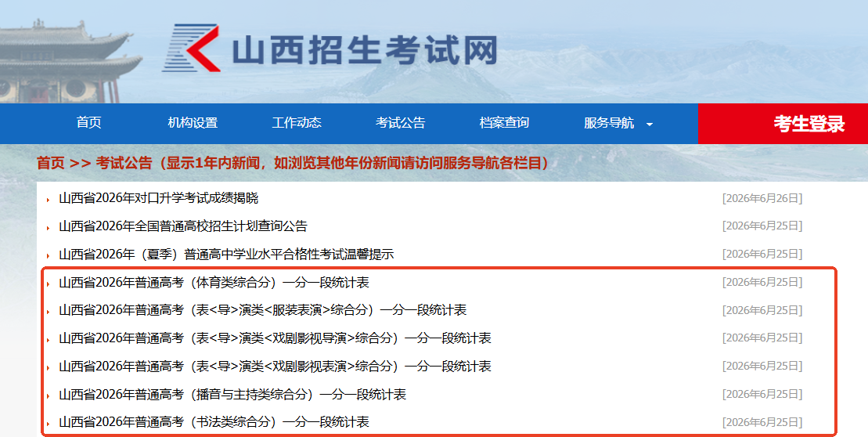Click the 考试公告 breadcrumb heading text

(124, 163)
